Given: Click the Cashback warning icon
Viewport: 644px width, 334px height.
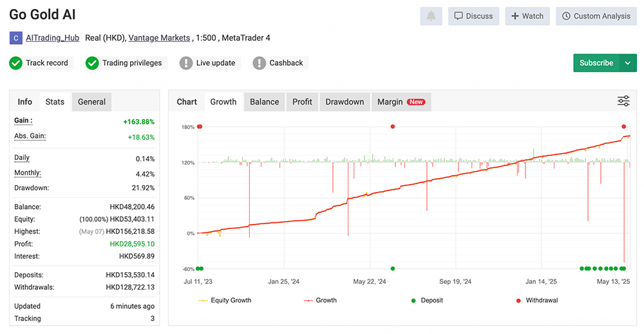Looking at the screenshot, I should (x=260, y=63).
